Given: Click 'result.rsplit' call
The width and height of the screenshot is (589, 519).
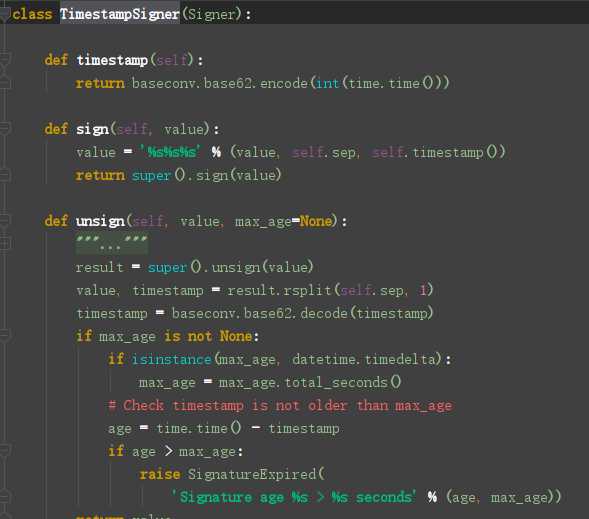Looking at the screenshot, I should click(x=279, y=290).
